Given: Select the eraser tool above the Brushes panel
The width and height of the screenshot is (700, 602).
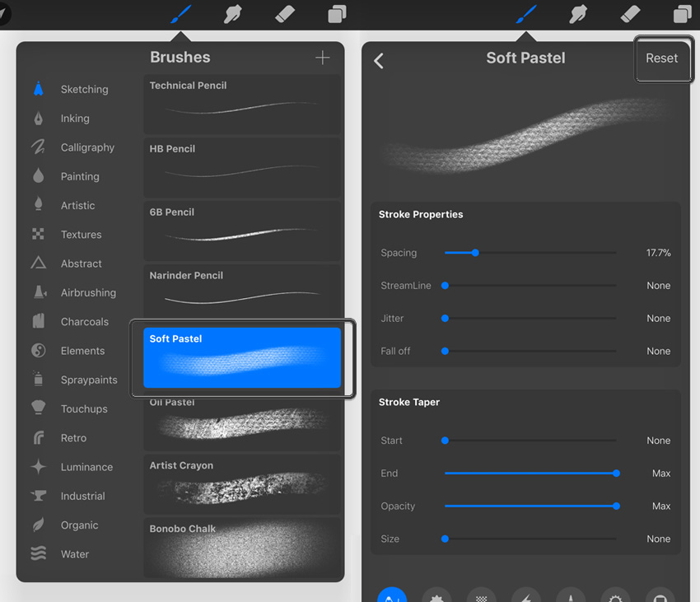Looking at the screenshot, I should pos(285,14).
